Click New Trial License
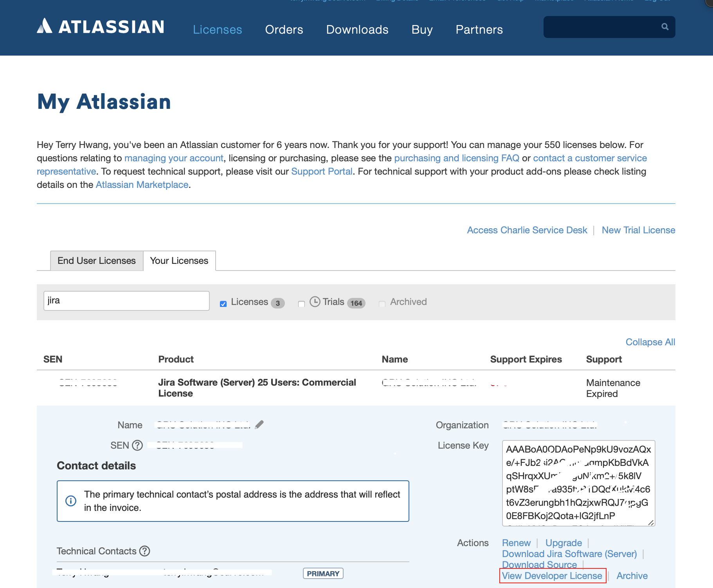The width and height of the screenshot is (713, 588). (x=639, y=230)
